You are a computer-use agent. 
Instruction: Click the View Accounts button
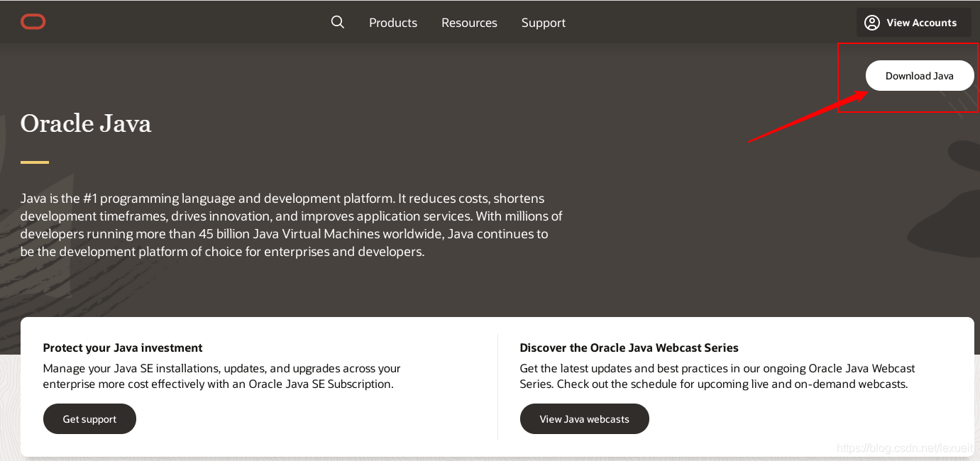point(913,23)
